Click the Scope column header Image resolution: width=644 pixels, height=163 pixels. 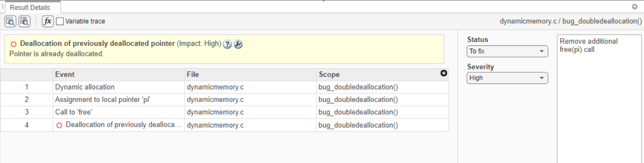pyautogui.click(x=329, y=74)
